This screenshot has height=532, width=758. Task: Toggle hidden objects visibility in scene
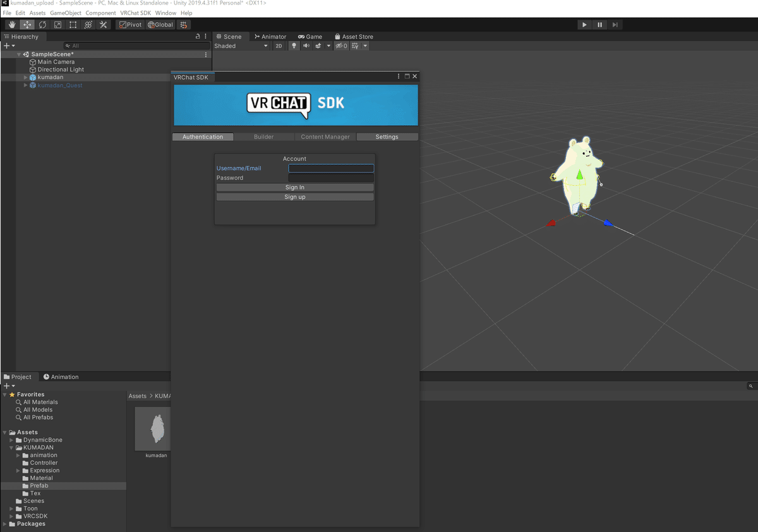click(341, 46)
